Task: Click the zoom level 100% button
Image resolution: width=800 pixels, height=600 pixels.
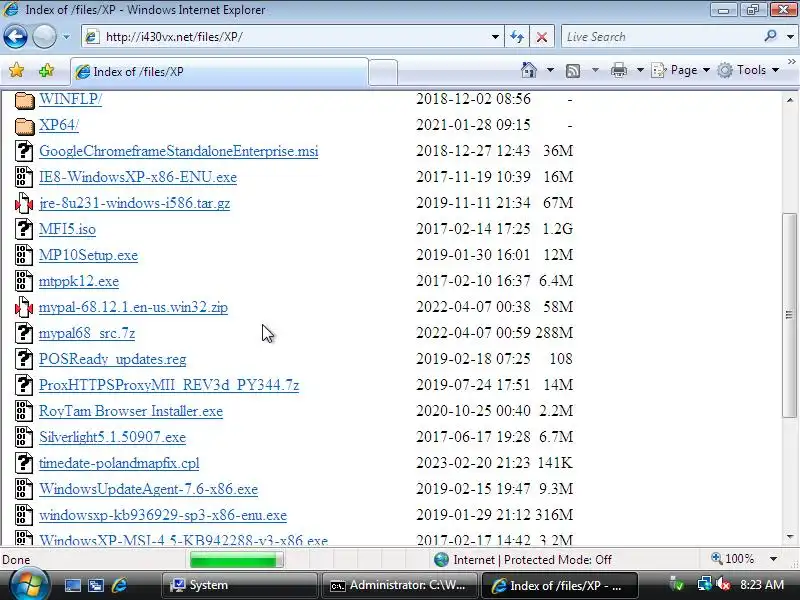Action: tap(733, 559)
